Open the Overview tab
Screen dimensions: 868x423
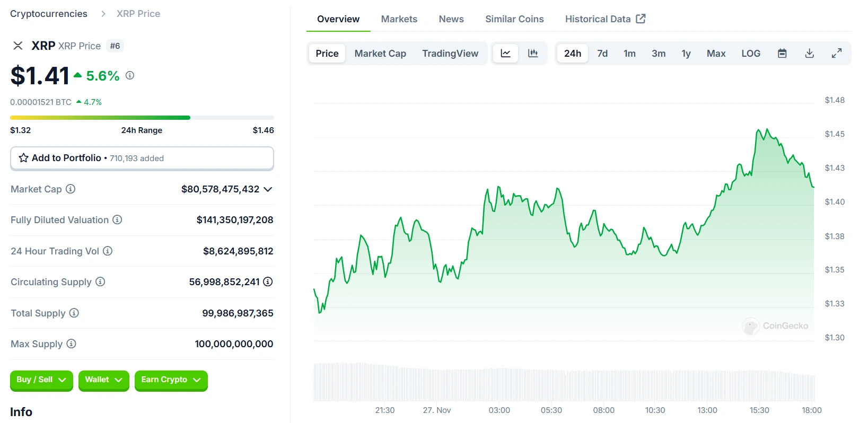[338, 19]
